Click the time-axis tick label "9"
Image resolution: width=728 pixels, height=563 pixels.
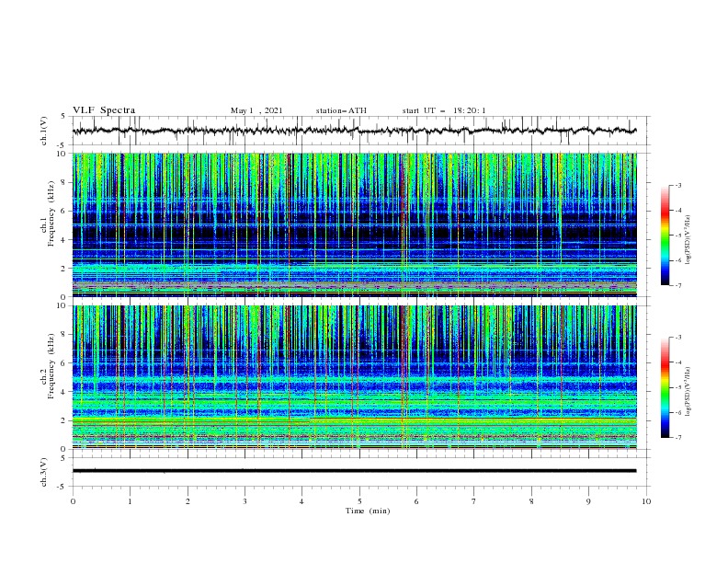(588, 501)
